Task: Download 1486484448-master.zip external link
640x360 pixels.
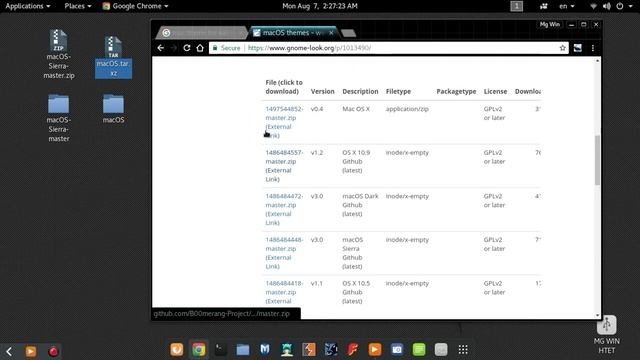Action: point(284,253)
